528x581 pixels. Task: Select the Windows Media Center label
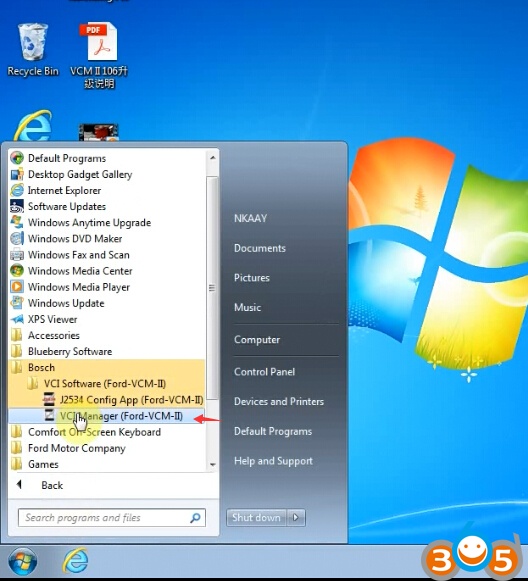80,271
